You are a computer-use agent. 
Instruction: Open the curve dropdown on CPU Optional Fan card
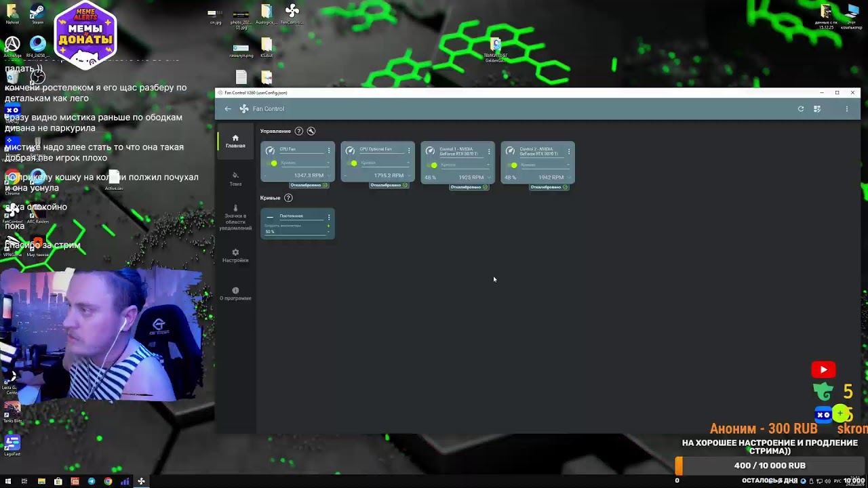[385, 163]
